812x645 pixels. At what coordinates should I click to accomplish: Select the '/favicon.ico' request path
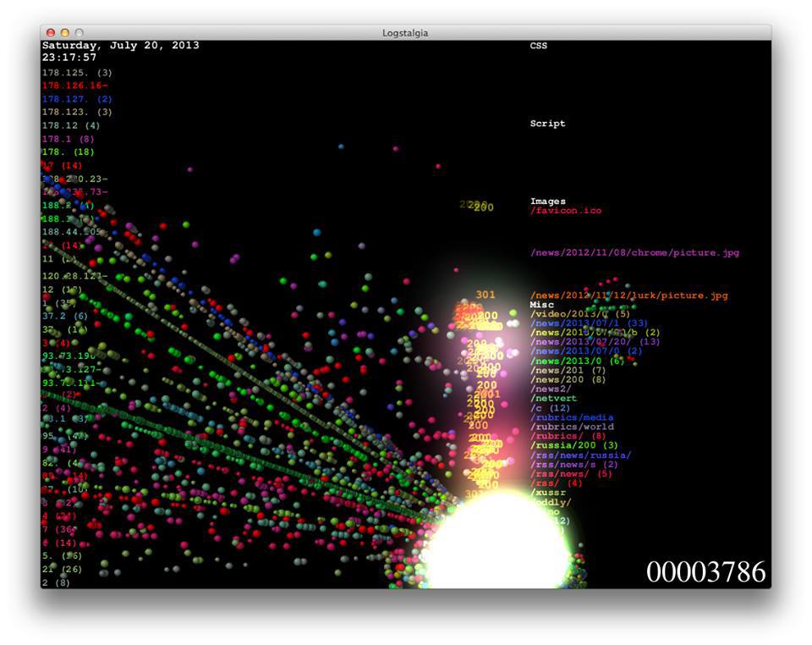(x=566, y=211)
